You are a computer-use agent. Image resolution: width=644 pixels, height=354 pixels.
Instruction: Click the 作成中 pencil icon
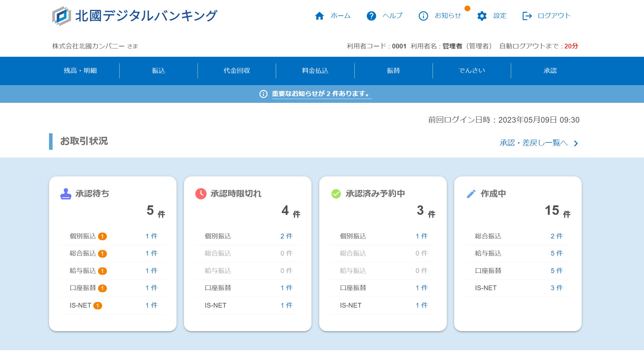click(x=471, y=194)
